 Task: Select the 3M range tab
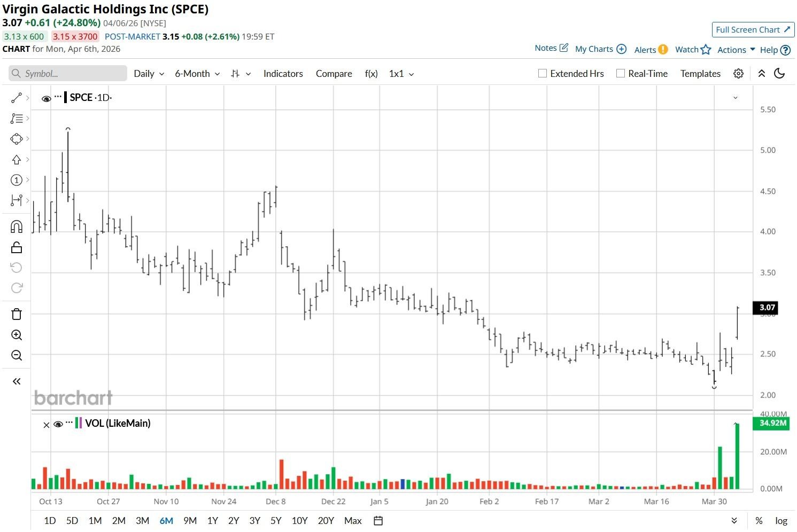pos(142,521)
